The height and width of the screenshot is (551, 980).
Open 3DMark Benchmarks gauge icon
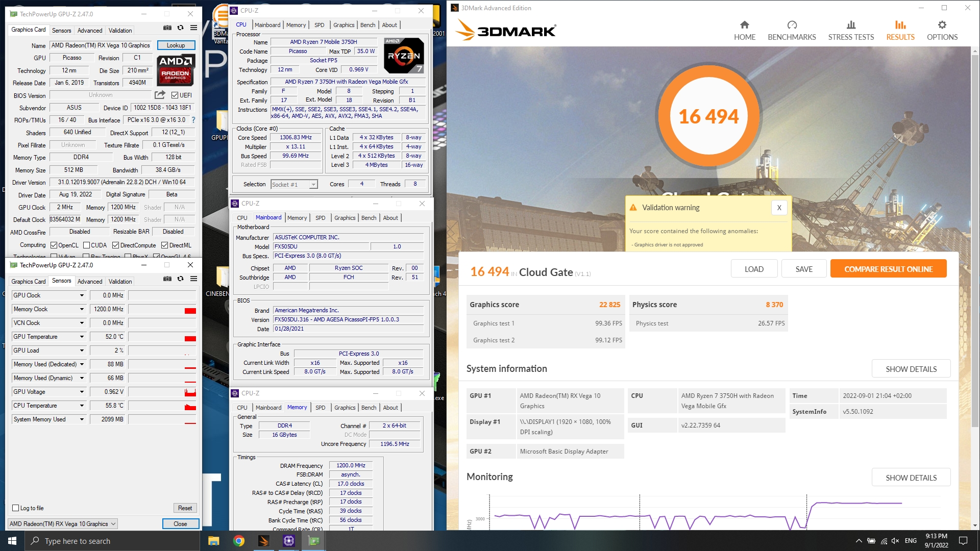click(792, 25)
